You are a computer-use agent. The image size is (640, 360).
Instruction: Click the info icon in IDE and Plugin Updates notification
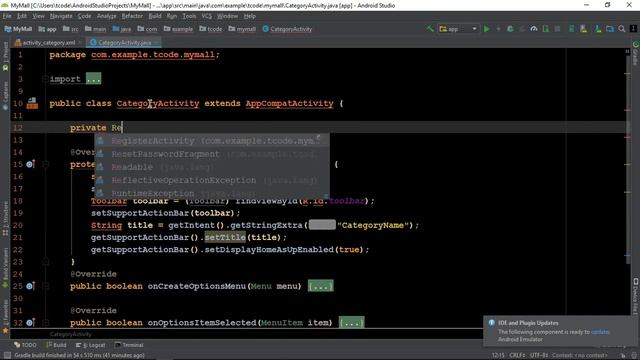coord(491,323)
